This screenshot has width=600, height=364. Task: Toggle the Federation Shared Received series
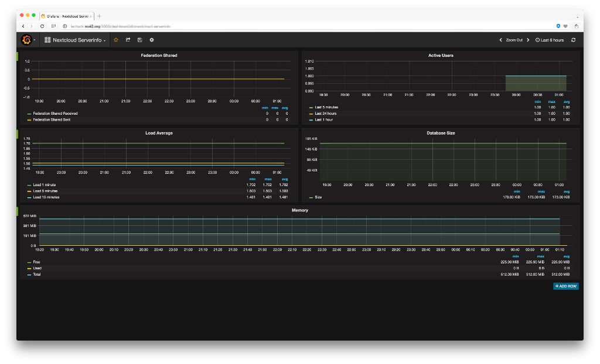point(55,114)
